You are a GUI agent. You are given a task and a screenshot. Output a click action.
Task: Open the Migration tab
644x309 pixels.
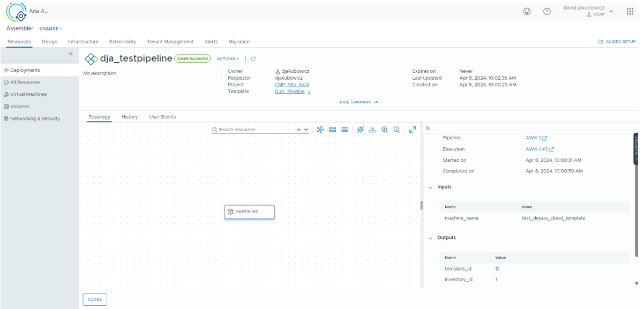239,42
